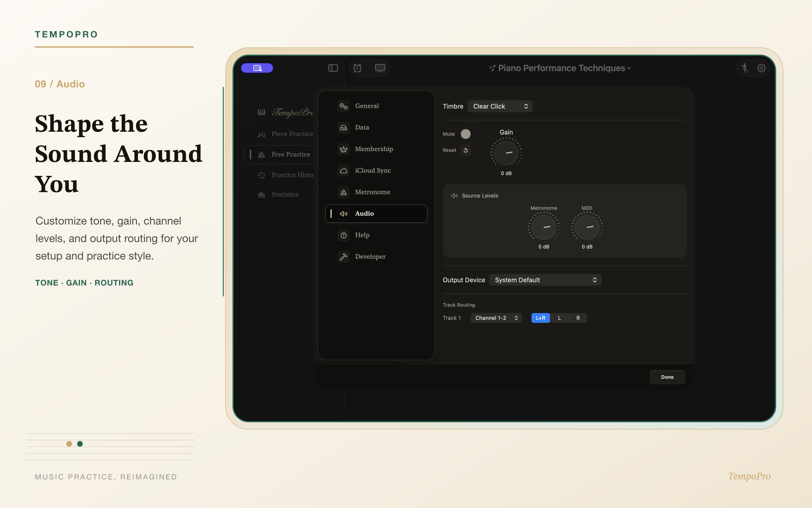Image resolution: width=812 pixels, height=508 pixels.
Task: Click the MIDI knob 0 dB value
Action: tap(587, 247)
